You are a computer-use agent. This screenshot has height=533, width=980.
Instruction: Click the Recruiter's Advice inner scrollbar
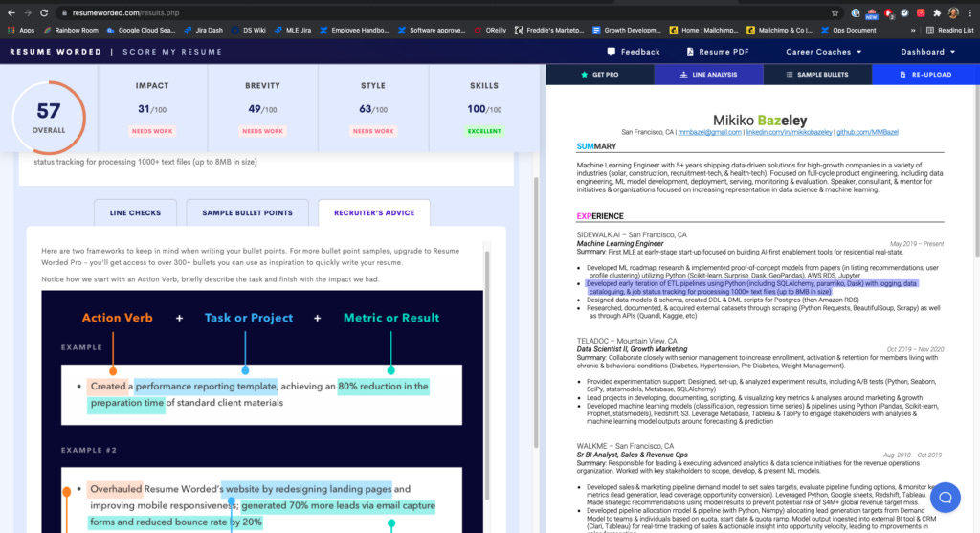pyautogui.click(x=487, y=375)
